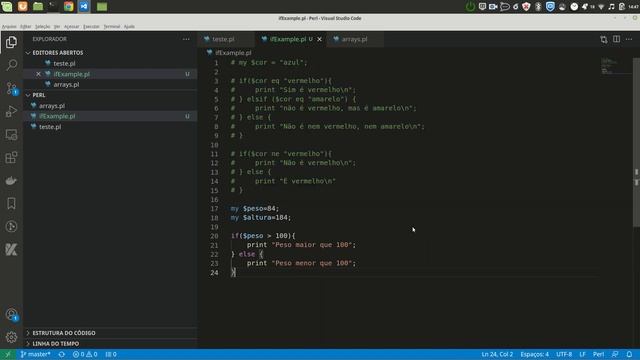
Task: Open editor more actions ellipsis
Action: (629, 39)
